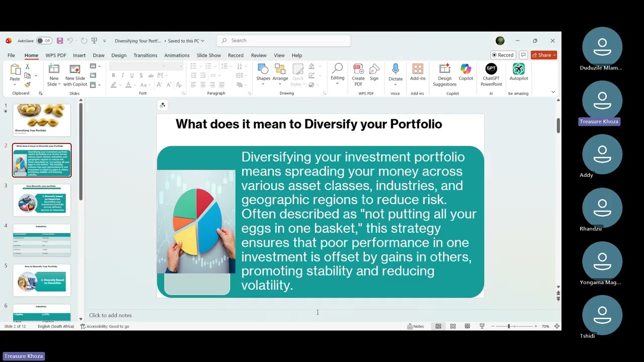This screenshot has height=362, width=644.
Task: Click the Search box
Action: coord(284,41)
